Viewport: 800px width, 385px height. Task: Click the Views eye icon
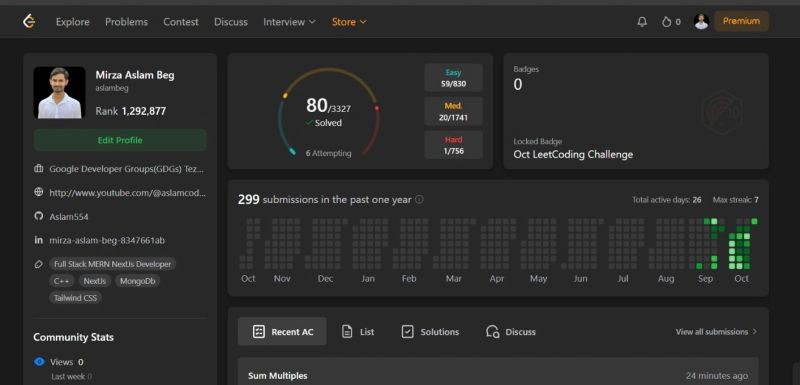point(39,362)
